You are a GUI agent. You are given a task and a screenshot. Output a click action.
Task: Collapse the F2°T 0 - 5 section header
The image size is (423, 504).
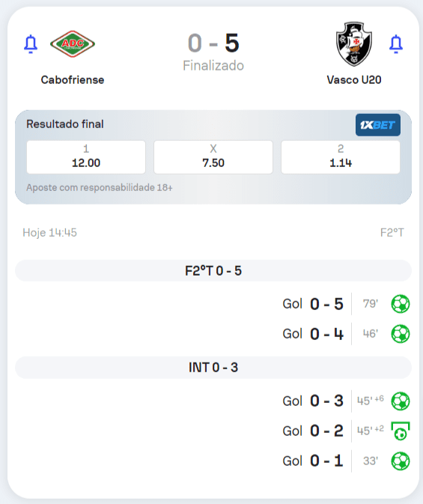point(213,270)
